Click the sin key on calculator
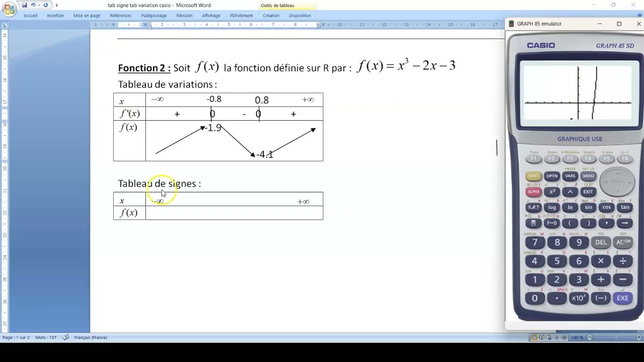 click(588, 207)
